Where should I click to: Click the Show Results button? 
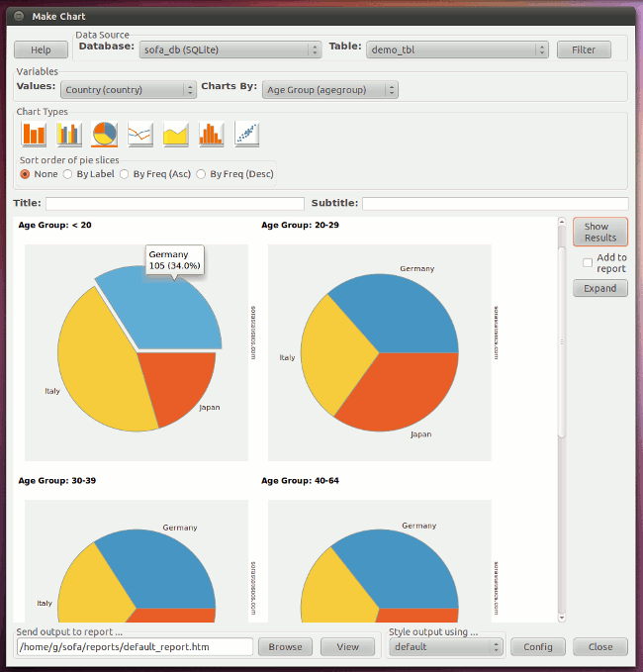tap(599, 233)
